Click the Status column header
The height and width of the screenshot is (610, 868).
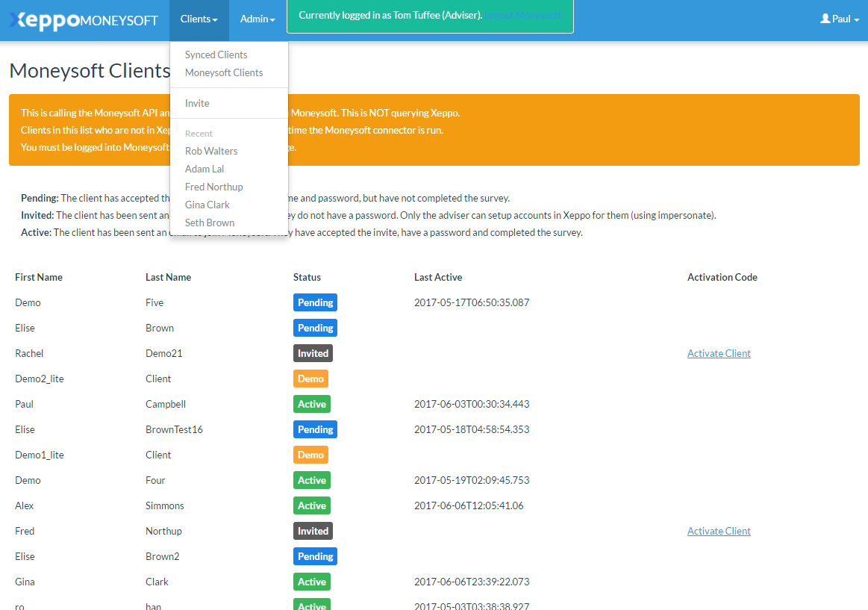pos(307,277)
